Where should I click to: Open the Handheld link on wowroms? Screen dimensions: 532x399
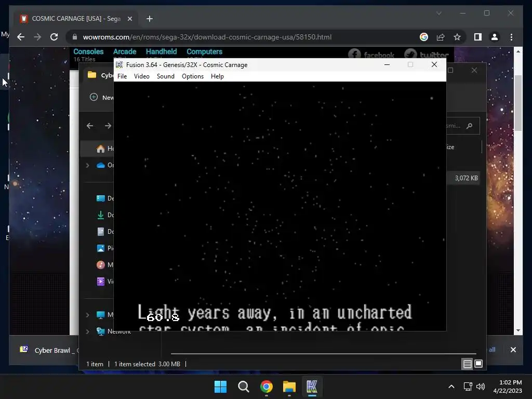pyautogui.click(x=161, y=51)
